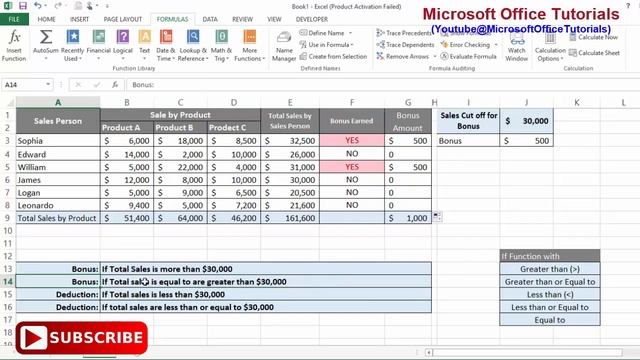
Task: Click Define Name
Action: click(x=322, y=33)
